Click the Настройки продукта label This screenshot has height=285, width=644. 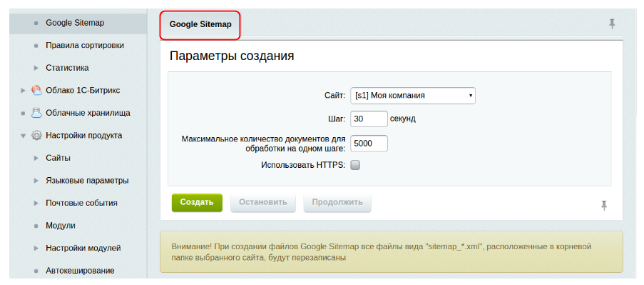coord(83,135)
